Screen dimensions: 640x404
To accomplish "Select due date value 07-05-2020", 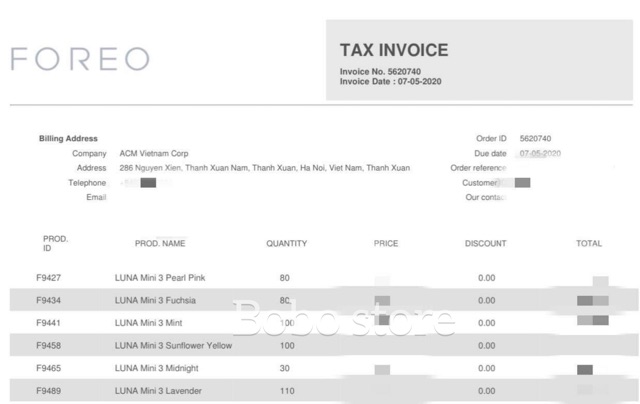I will (540, 153).
